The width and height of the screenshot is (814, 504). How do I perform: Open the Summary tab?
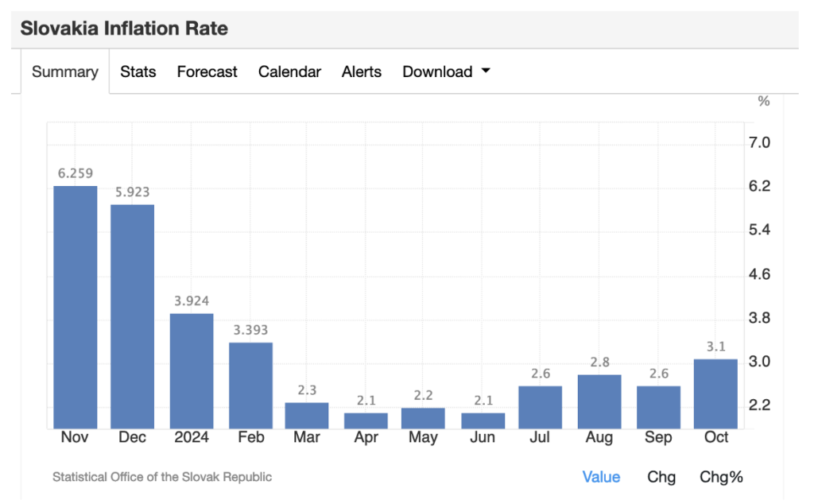[x=64, y=72]
